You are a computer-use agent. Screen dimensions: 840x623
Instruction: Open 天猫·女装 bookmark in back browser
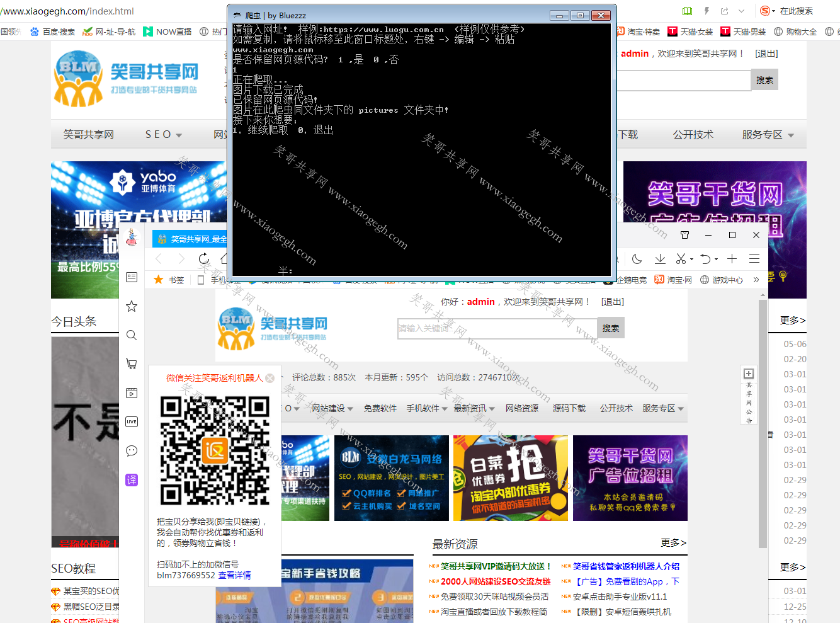click(690, 31)
